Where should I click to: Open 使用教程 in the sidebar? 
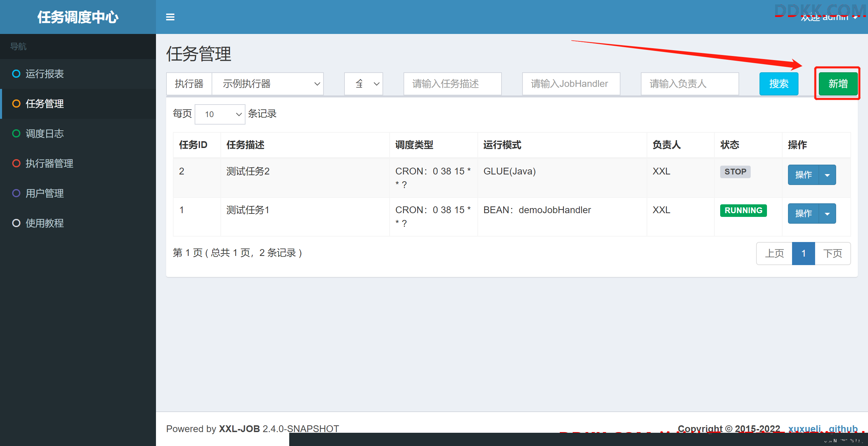click(78, 223)
